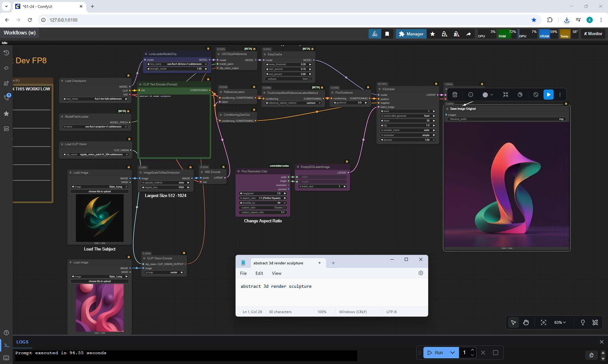Expand the Run button dropdown arrow
Image resolution: width=608 pixels, height=364 pixels.
(453, 353)
